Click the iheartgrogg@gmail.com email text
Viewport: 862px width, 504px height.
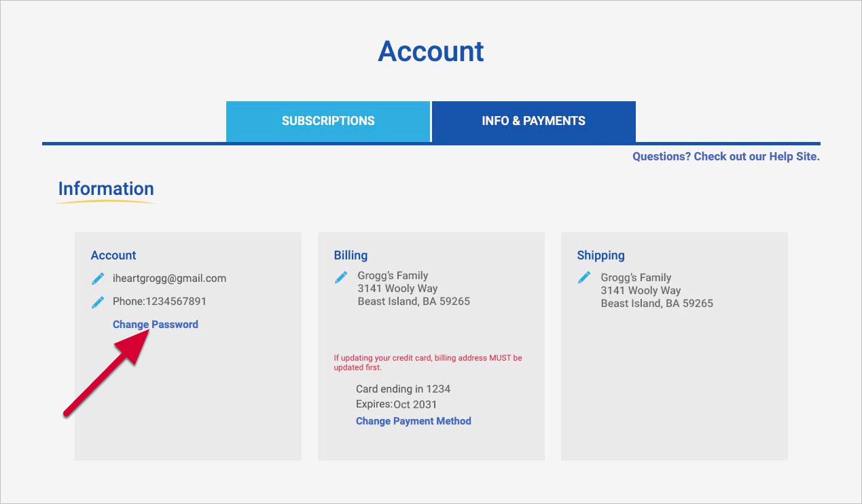click(x=169, y=278)
